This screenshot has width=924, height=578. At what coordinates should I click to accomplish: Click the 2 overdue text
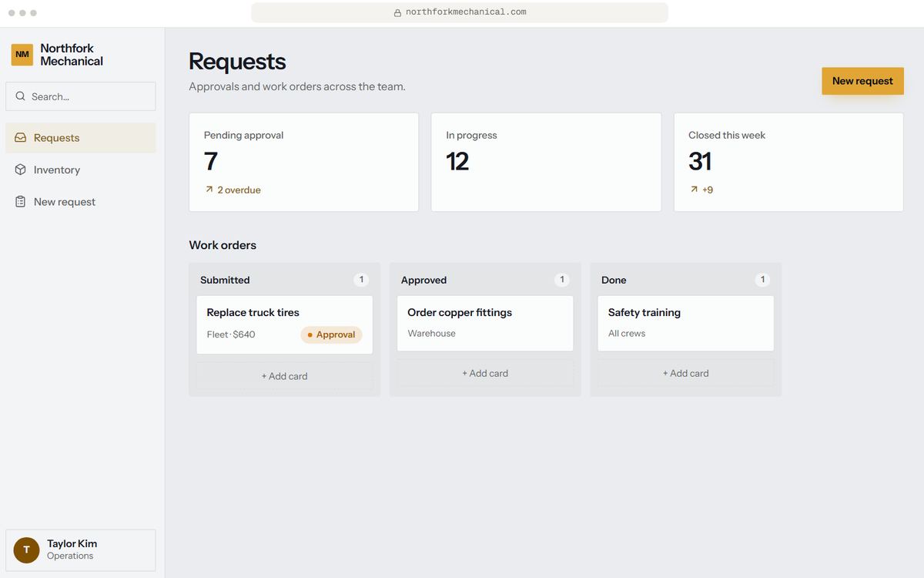tap(239, 190)
